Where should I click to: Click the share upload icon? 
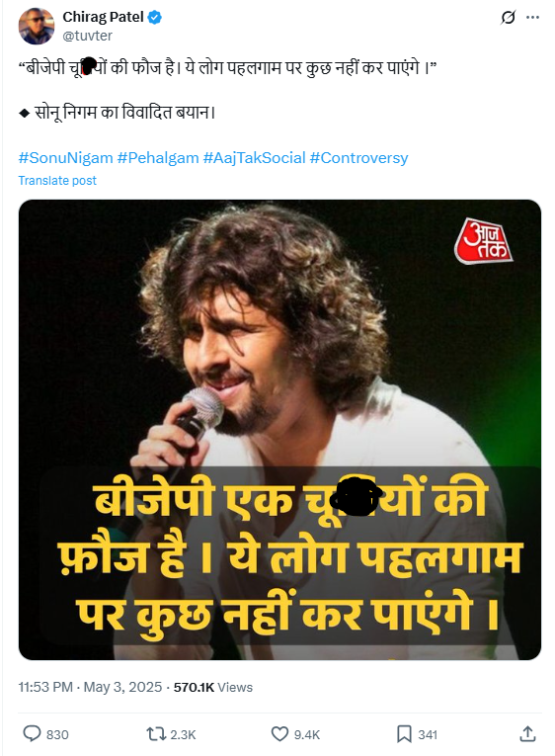(527, 733)
